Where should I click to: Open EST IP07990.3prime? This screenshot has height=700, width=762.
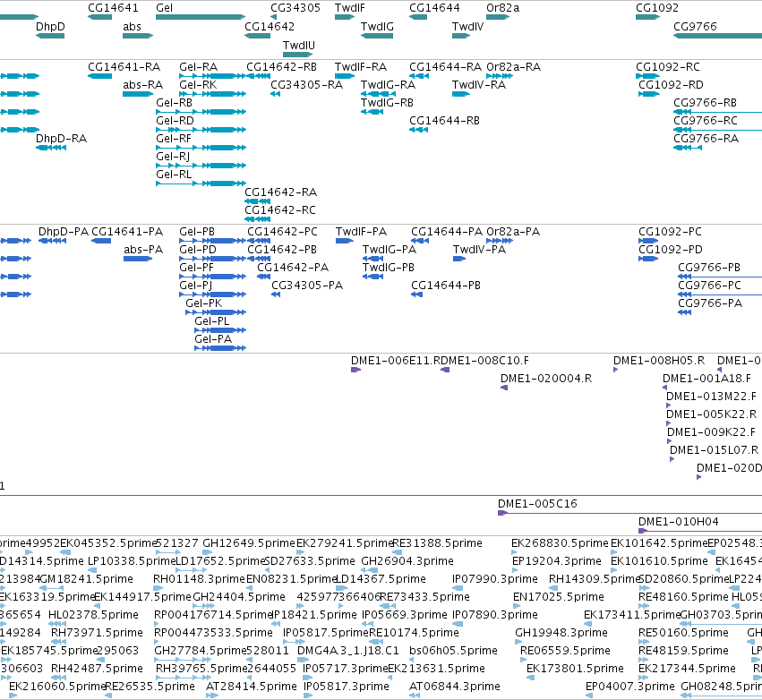tap(494, 579)
